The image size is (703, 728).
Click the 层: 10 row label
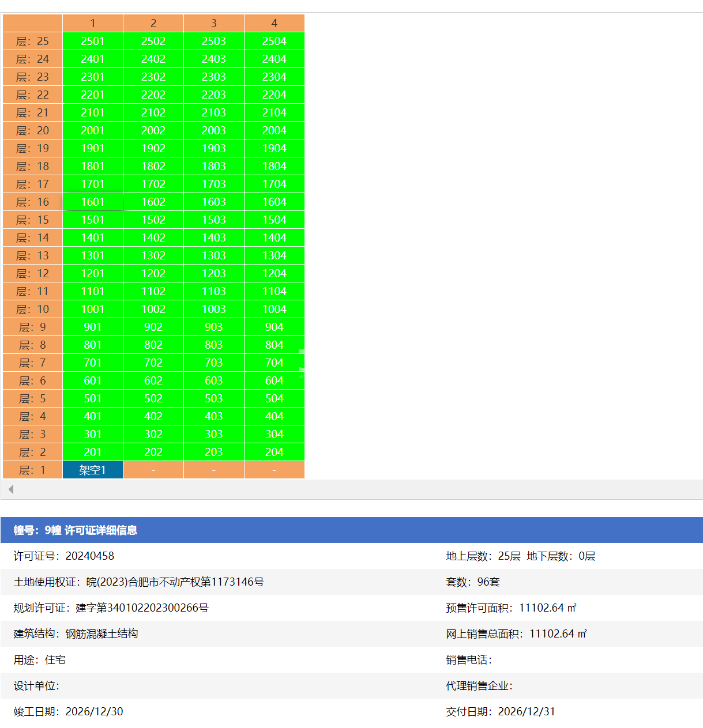32,309
